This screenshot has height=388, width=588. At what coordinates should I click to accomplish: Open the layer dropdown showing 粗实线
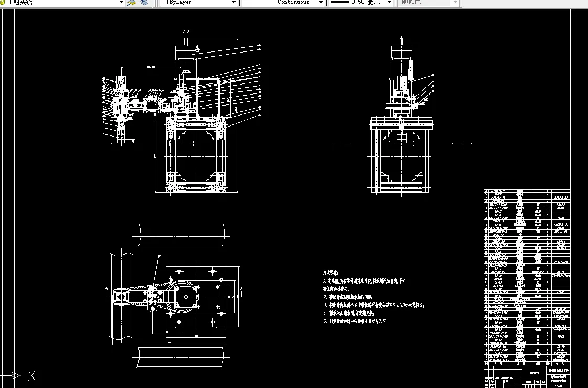121,2
